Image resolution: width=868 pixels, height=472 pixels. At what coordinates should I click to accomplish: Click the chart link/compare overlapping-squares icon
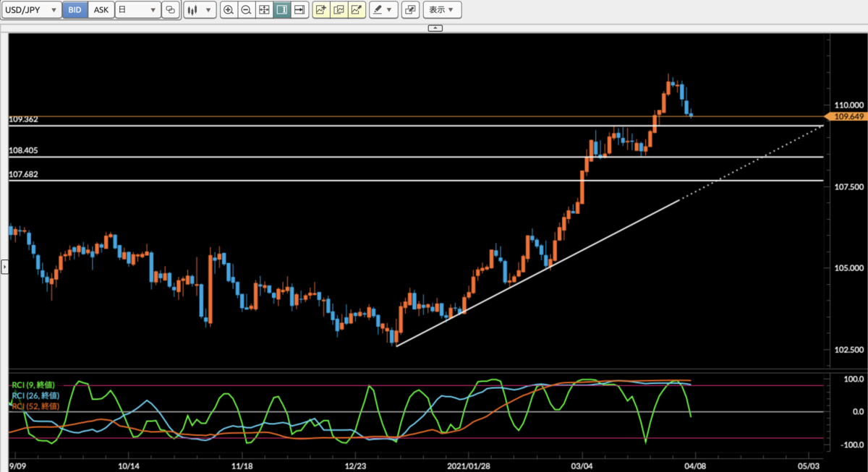171,10
